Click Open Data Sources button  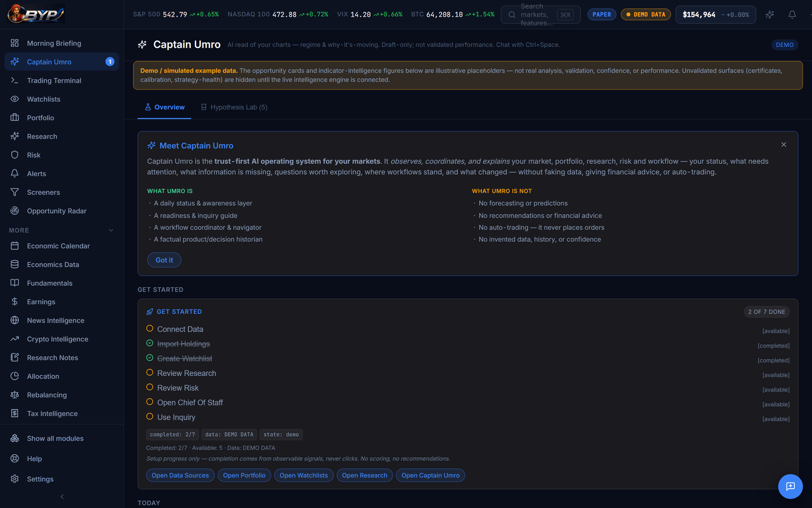pyautogui.click(x=180, y=475)
